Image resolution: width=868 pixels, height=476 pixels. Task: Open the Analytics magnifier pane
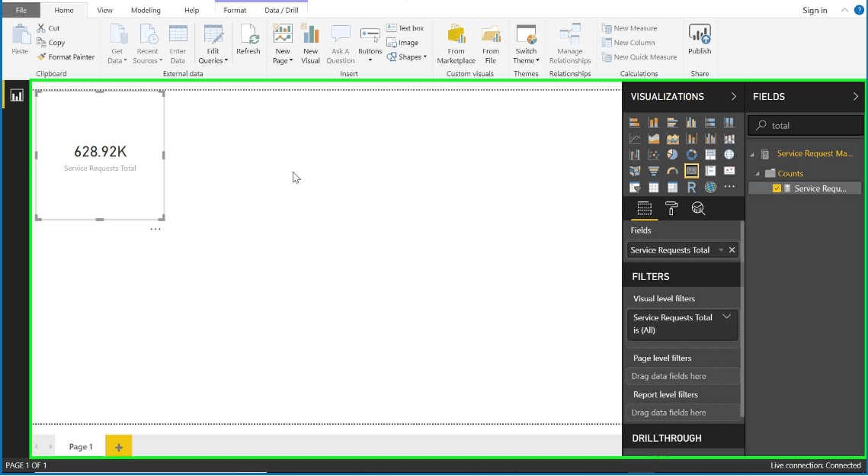pos(698,208)
